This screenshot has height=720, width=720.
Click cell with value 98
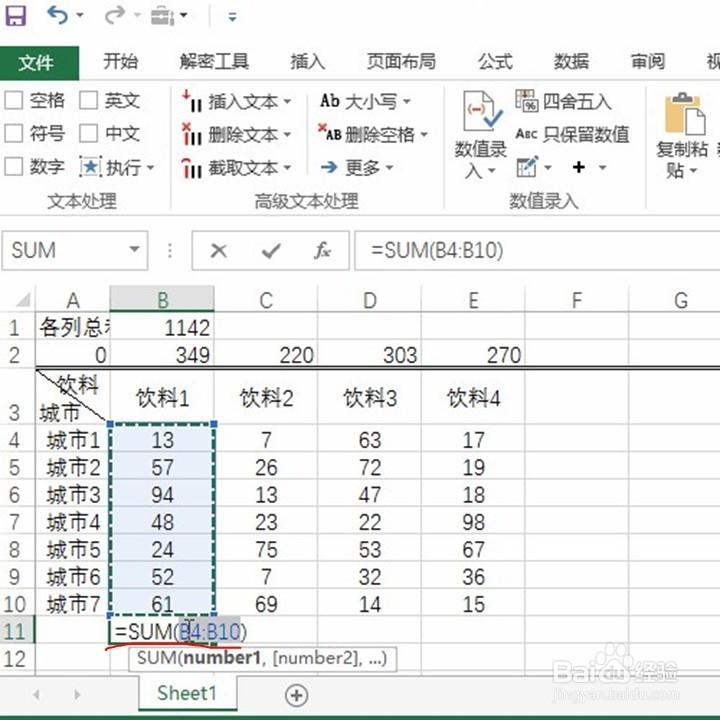[473, 523]
